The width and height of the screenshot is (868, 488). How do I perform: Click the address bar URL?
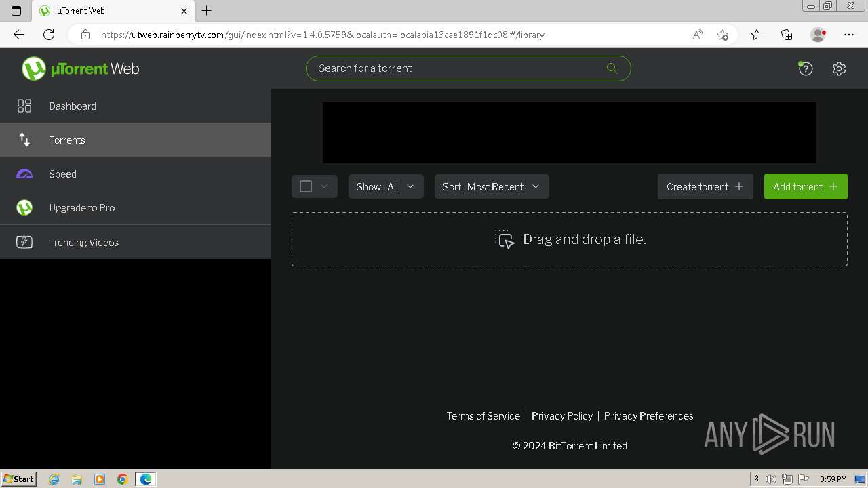pyautogui.click(x=323, y=35)
